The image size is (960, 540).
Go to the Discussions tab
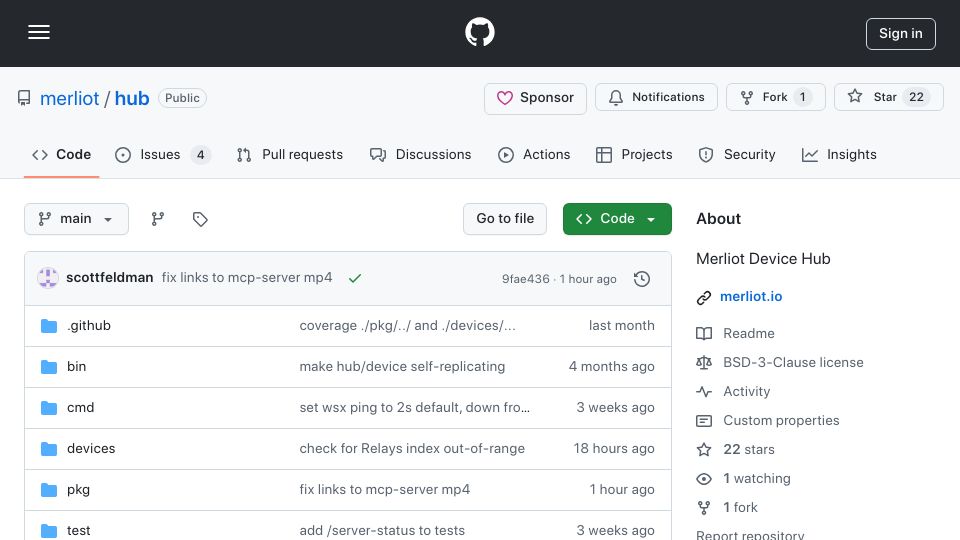point(420,155)
